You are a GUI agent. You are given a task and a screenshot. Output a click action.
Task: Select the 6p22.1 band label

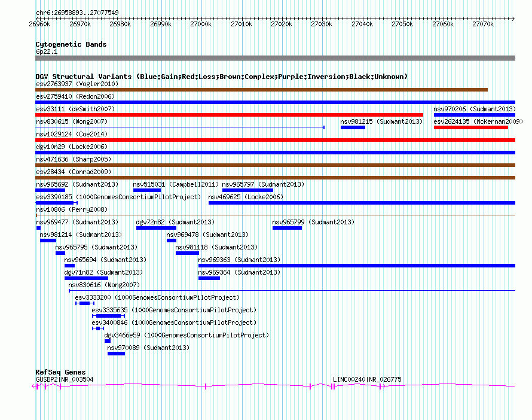(x=47, y=51)
